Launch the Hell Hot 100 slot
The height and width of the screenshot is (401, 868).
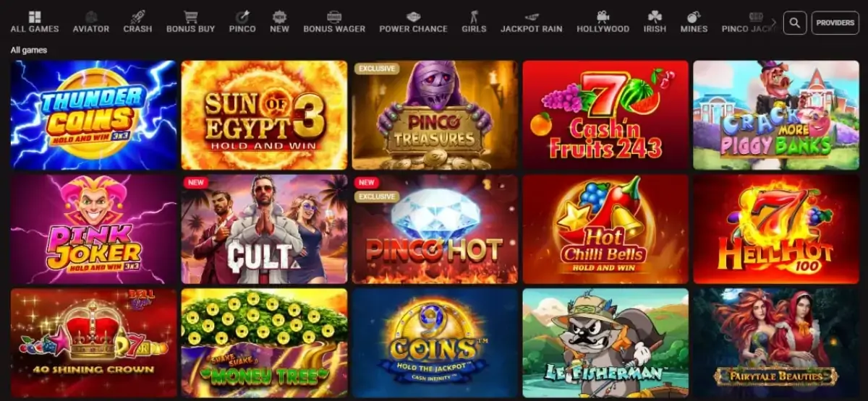(776, 229)
